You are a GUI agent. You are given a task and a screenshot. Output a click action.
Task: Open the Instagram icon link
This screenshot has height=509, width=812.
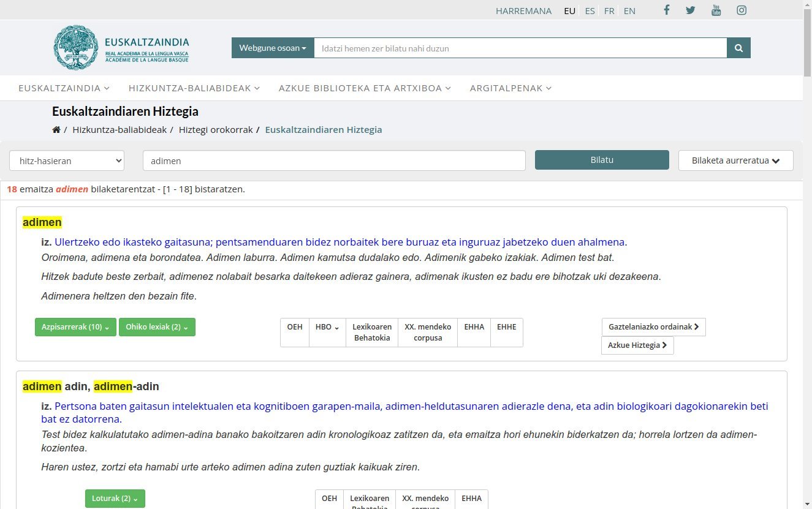point(742,10)
